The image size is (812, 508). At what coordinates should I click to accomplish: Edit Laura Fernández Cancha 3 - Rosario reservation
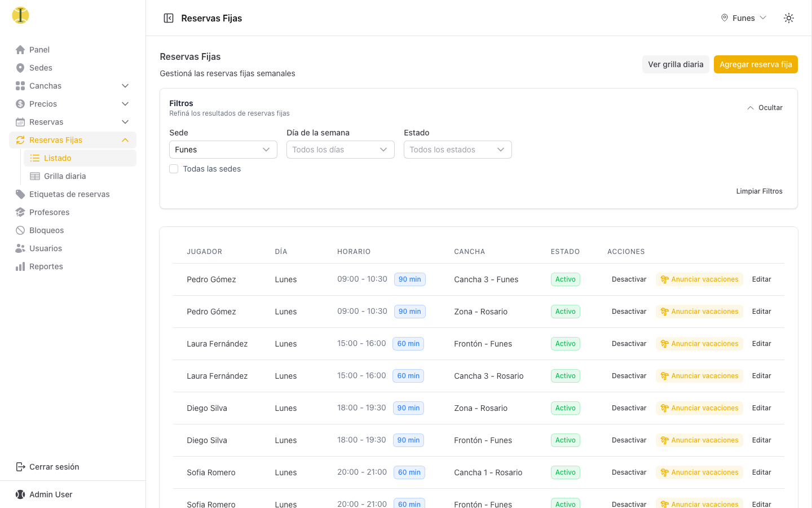click(x=762, y=376)
